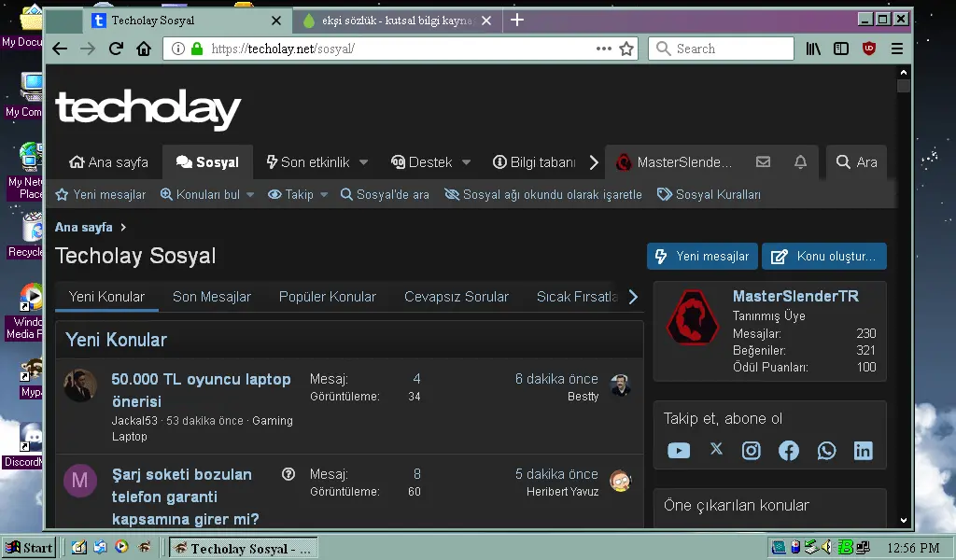
Task: Toggle the sidebar icon in browser toolbar
Action: coord(841,49)
